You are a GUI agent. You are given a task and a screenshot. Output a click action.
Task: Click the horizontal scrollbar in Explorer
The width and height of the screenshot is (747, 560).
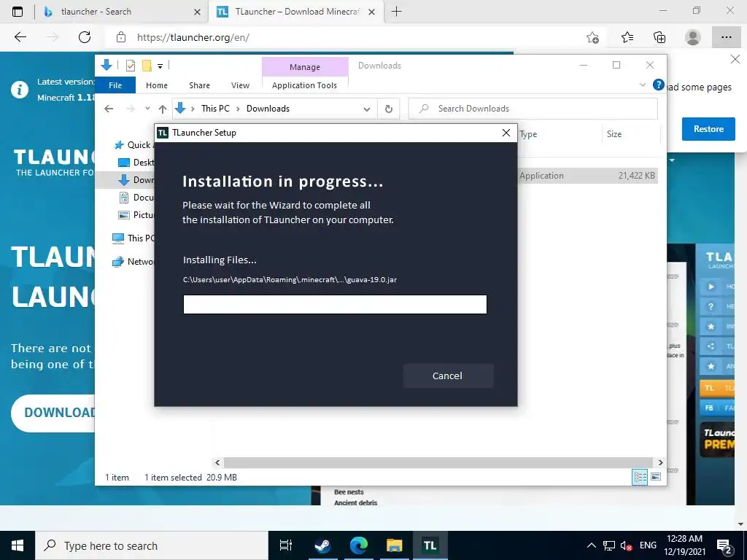pos(438,462)
